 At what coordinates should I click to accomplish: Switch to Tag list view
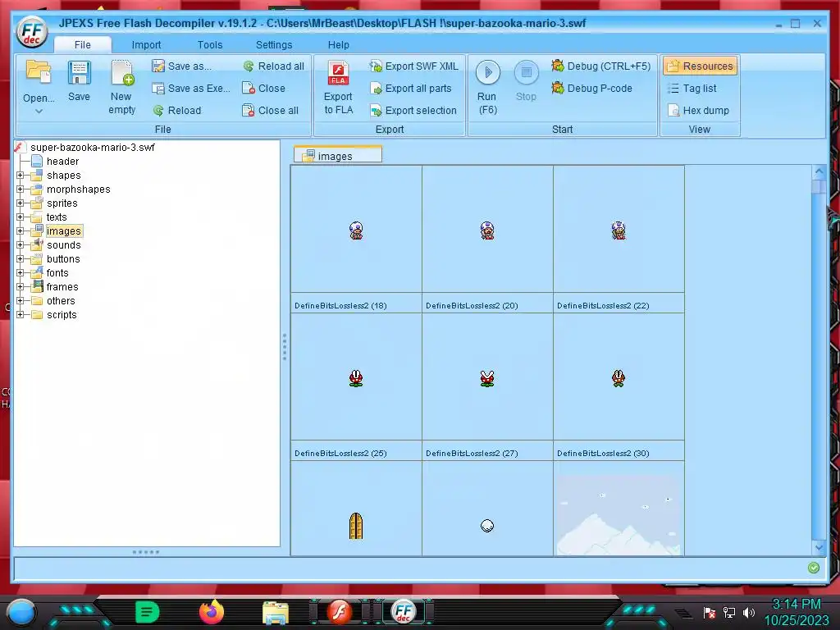coord(692,89)
